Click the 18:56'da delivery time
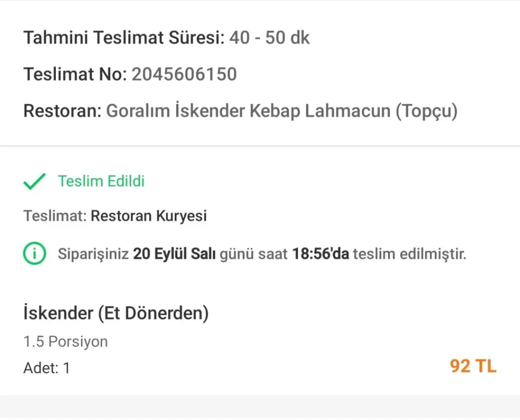This screenshot has height=420, width=520. click(320, 253)
